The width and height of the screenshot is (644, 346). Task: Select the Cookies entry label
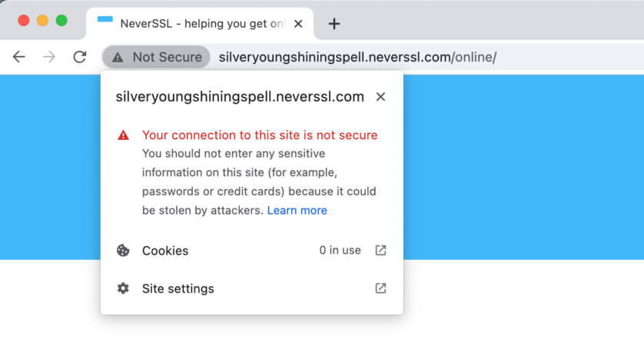point(165,251)
